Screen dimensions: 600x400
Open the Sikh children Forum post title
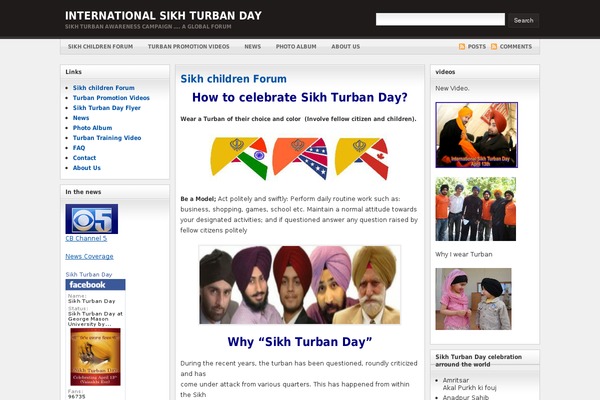pos(233,78)
